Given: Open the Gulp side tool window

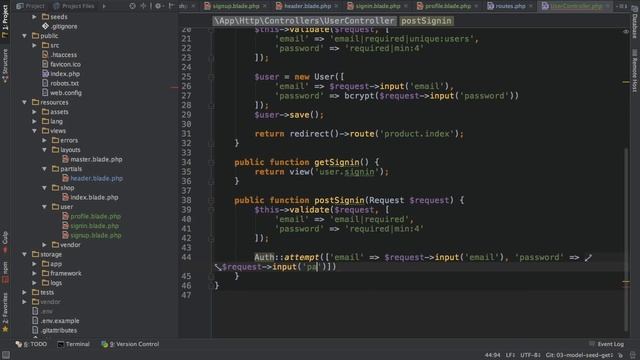Looking at the screenshot, I should (x=5, y=242).
